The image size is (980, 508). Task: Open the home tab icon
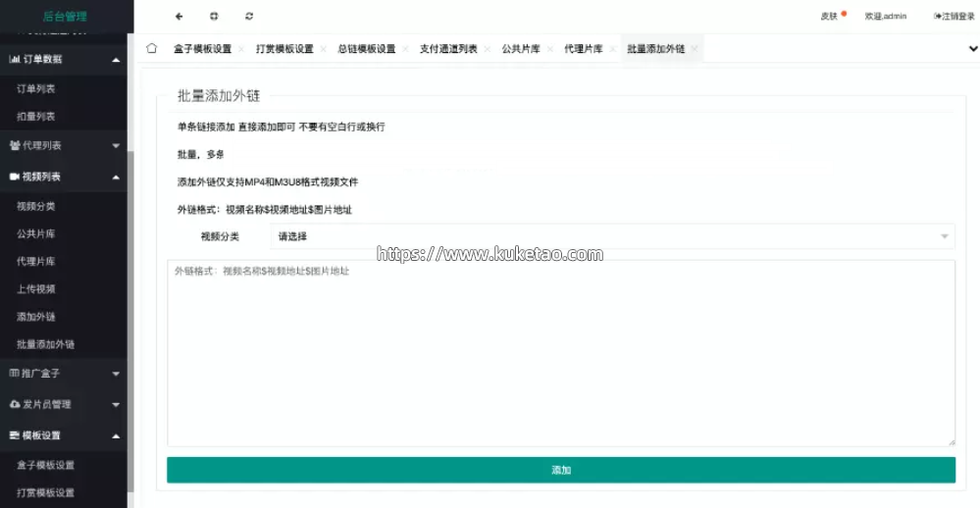[x=151, y=48]
